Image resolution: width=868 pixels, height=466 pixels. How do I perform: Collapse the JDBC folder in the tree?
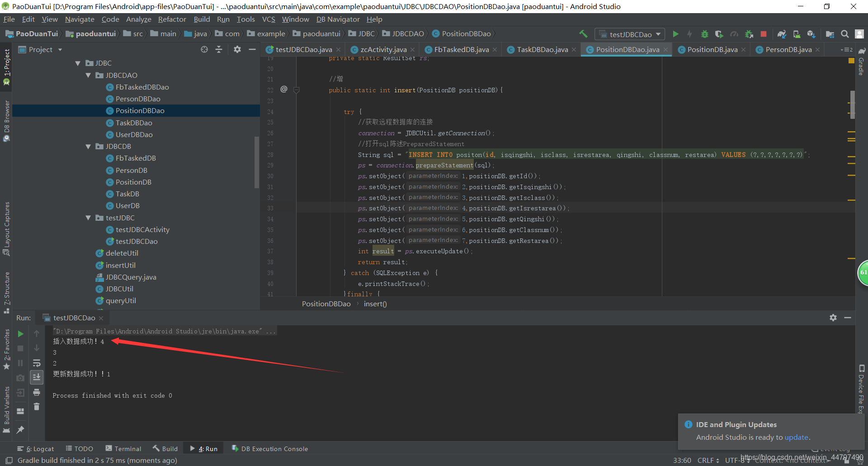(x=78, y=63)
